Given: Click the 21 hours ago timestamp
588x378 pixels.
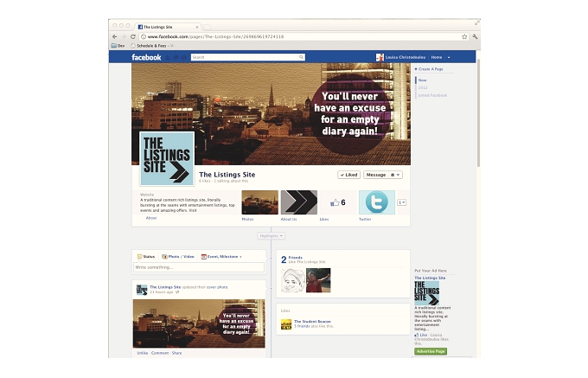Looking at the screenshot, I should coord(161,292).
